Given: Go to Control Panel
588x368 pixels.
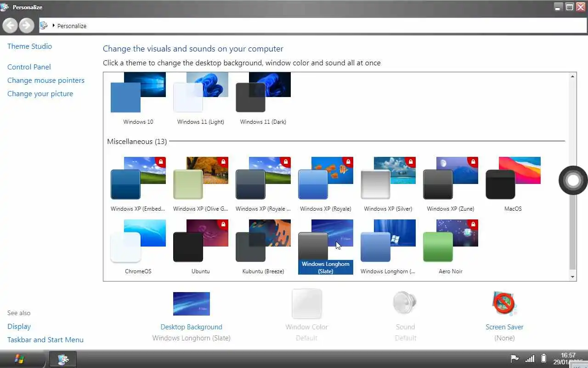Looking at the screenshot, I should (x=29, y=67).
